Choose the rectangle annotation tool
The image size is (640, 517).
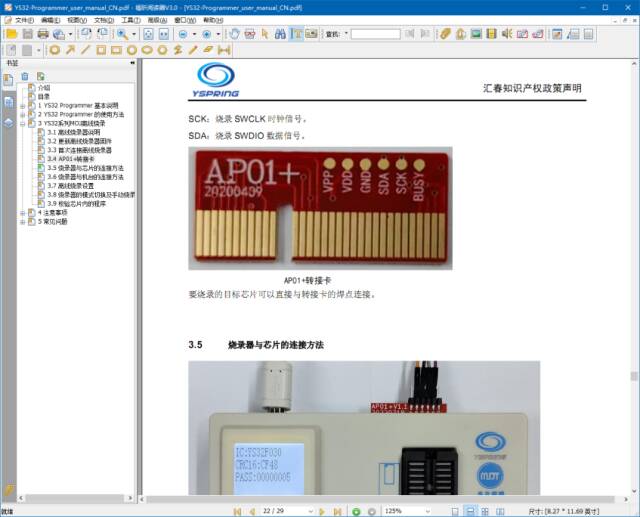click(x=116, y=50)
